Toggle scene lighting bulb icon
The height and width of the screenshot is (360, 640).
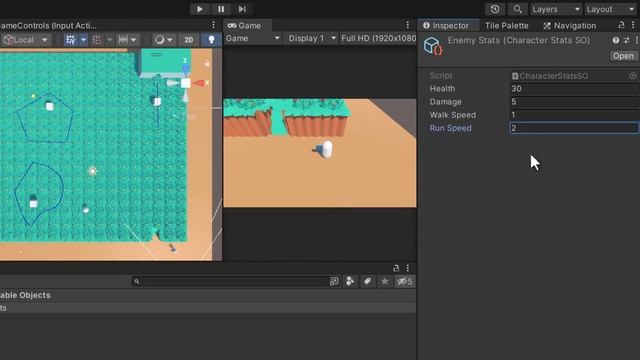[211, 40]
